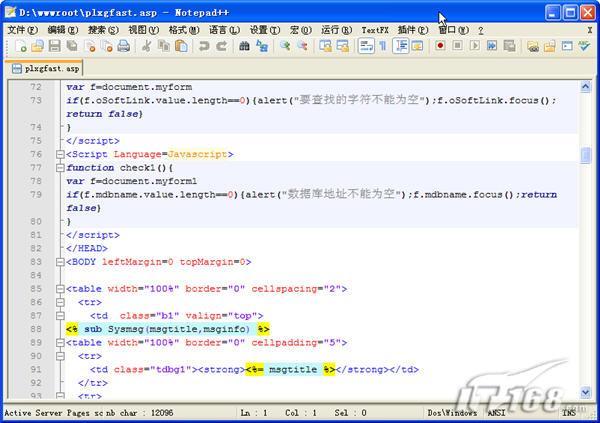Click line number 88 in margin
The image size is (600, 423).
tap(36, 329)
